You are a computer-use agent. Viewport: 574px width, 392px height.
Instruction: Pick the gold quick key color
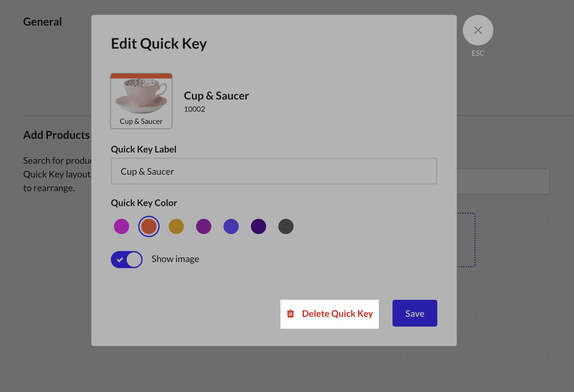point(176,226)
